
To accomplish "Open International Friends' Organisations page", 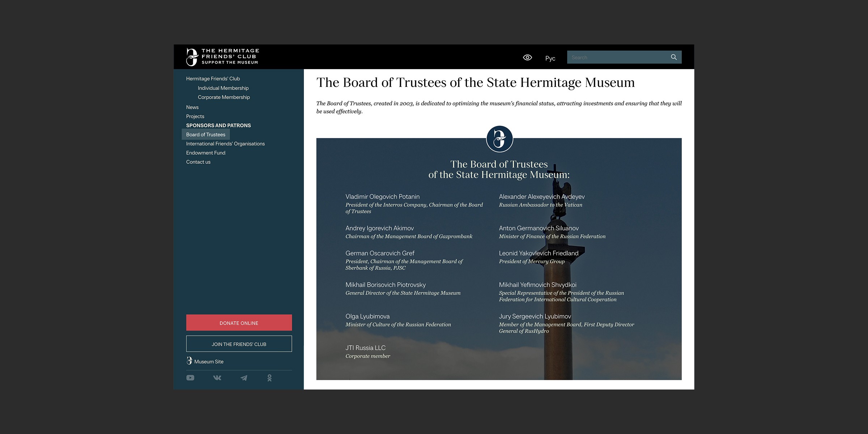I will (225, 144).
